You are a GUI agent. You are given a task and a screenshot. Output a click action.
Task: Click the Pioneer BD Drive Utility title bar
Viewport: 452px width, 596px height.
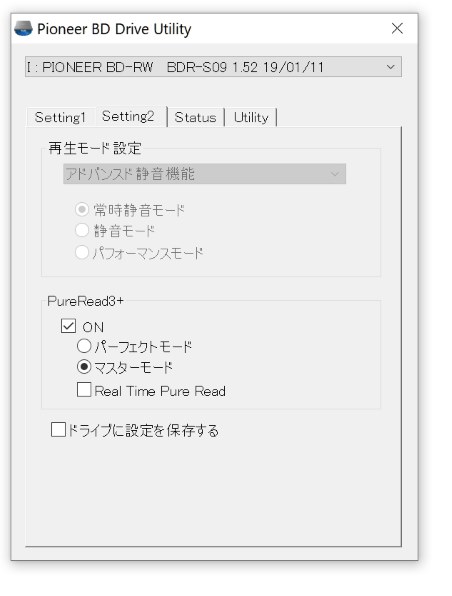[x=213, y=29]
